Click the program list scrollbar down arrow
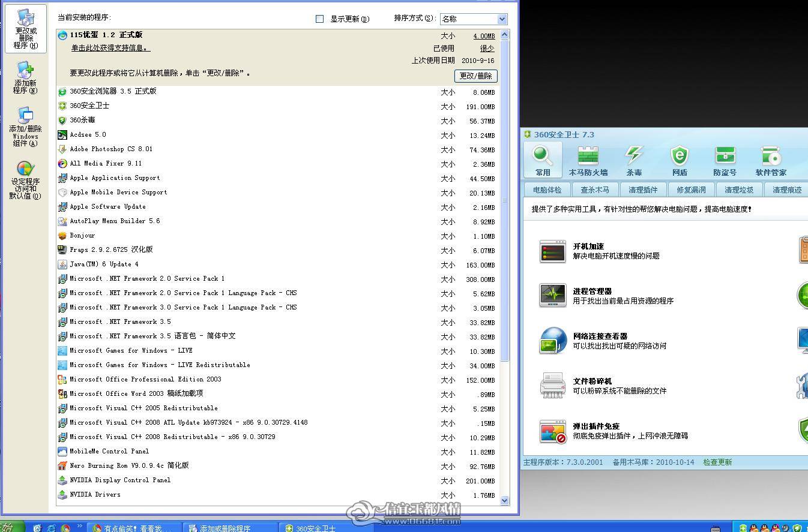808x532 pixels. pos(504,500)
